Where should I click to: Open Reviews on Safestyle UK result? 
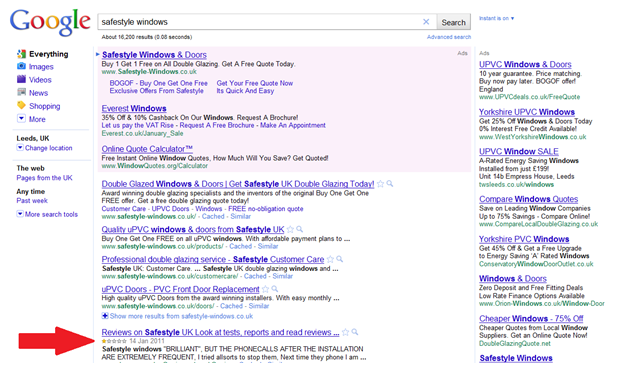coord(220,332)
